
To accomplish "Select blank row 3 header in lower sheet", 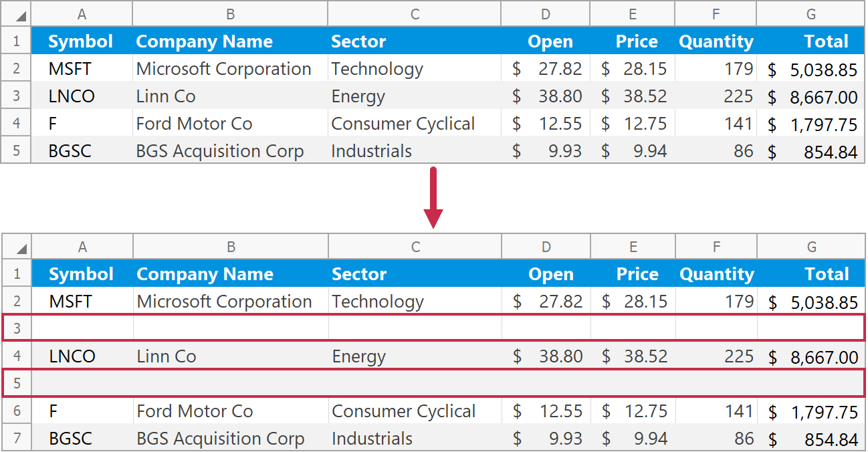I will pyautogui.click(x=17, y=328).
